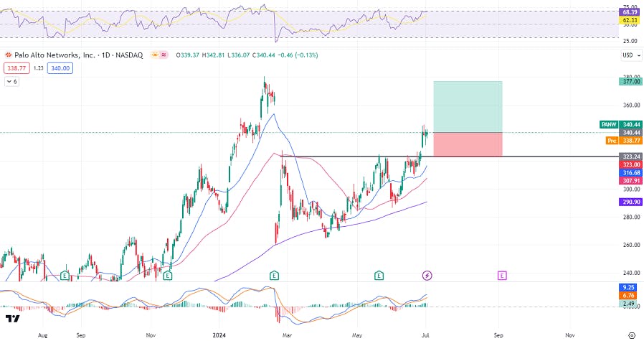Click the 260.00 price scale label
This screenshot has width=644, height=341.
pyautogui.click(x=631, y=245)
